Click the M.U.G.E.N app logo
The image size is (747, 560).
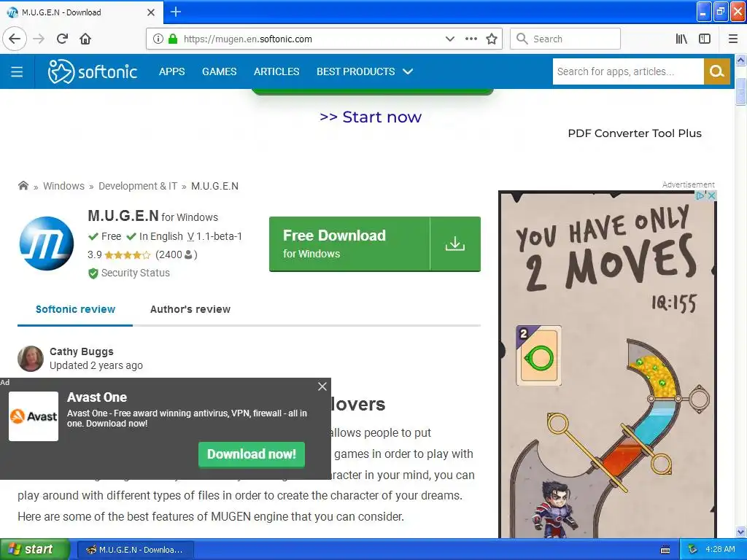tap(47, 244)
